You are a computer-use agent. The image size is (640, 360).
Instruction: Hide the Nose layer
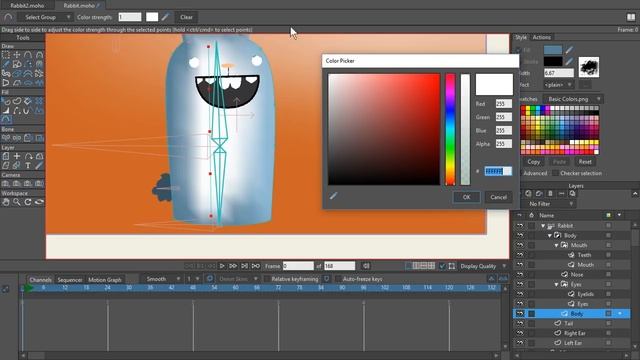pos(520,275)
